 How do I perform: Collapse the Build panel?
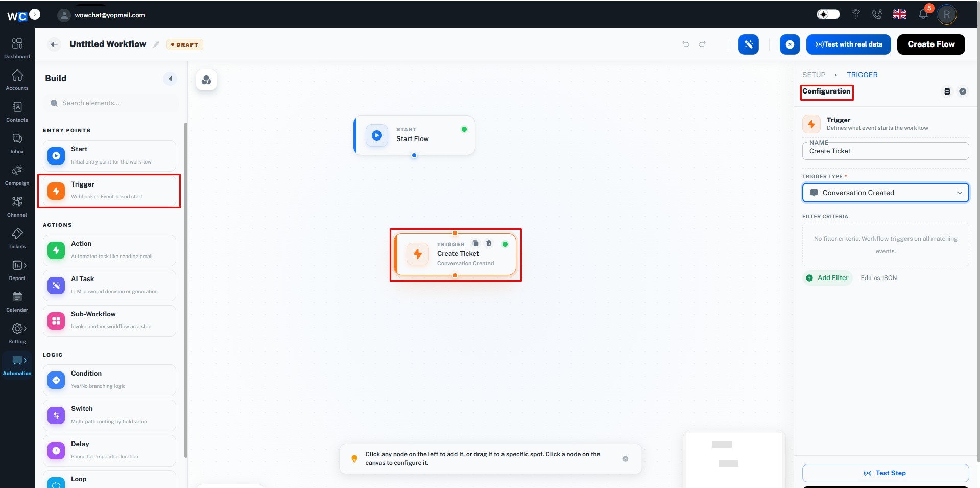tap(170, 79)
